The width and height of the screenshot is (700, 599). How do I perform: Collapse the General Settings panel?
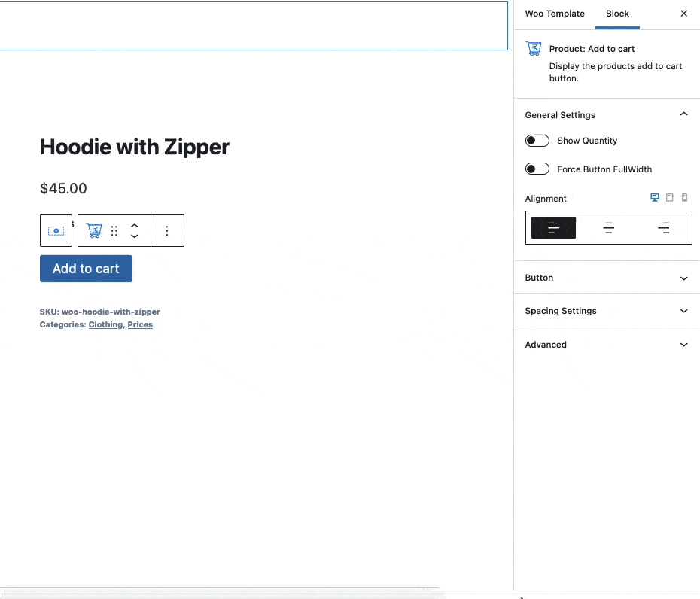(x=606, y=114)
